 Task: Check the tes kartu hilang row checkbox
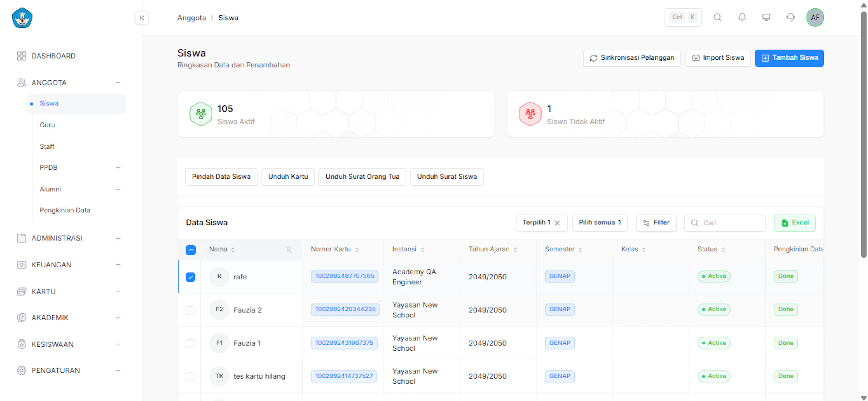[x=190, y=376]
